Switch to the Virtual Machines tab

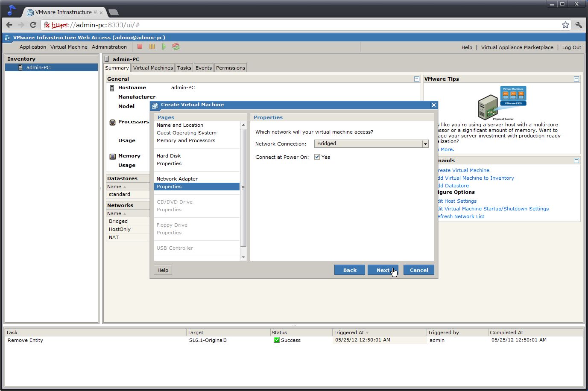[153, 67]
